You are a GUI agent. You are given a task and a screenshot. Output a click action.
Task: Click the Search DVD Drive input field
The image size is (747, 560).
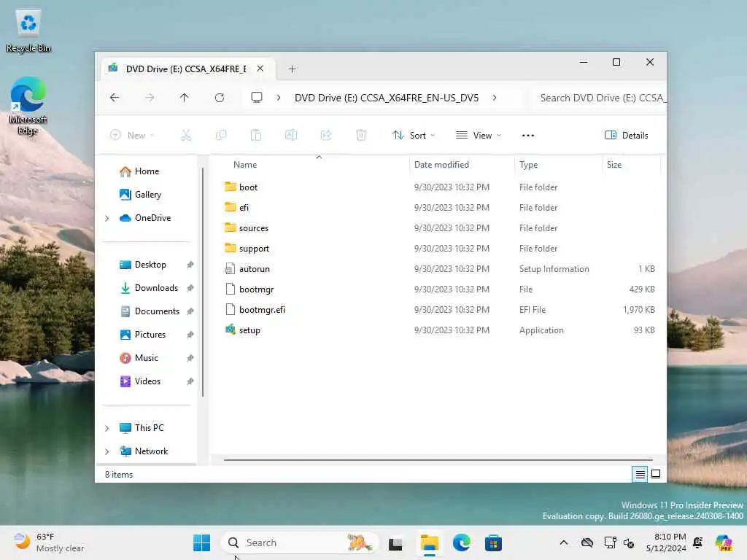[x=600, y=98]
